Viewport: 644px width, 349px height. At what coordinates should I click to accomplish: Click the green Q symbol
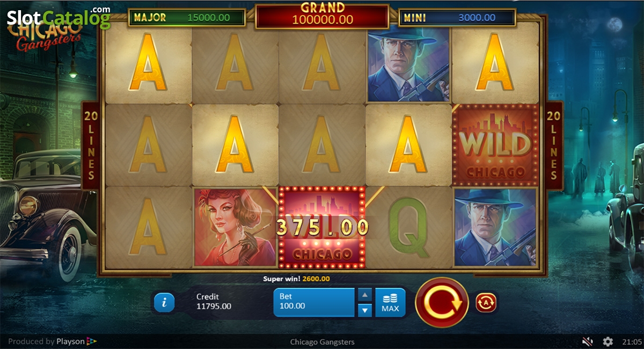click(x=408, y=227)
